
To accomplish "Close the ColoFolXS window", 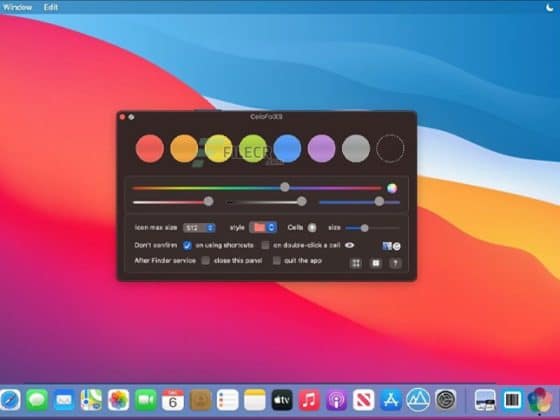I will pos(122,117).
